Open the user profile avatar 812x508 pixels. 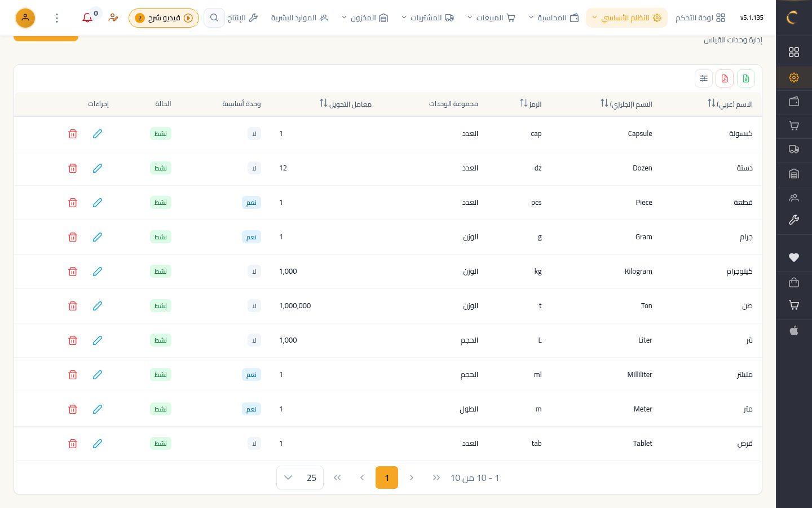click(x=25, y=18)
